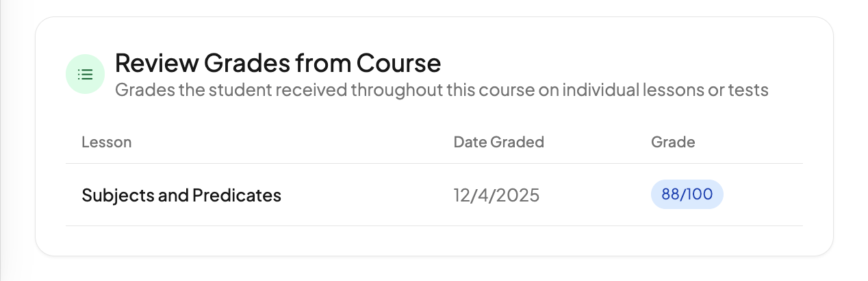
Task: Click the green list icon
Action: pos(85,74)
